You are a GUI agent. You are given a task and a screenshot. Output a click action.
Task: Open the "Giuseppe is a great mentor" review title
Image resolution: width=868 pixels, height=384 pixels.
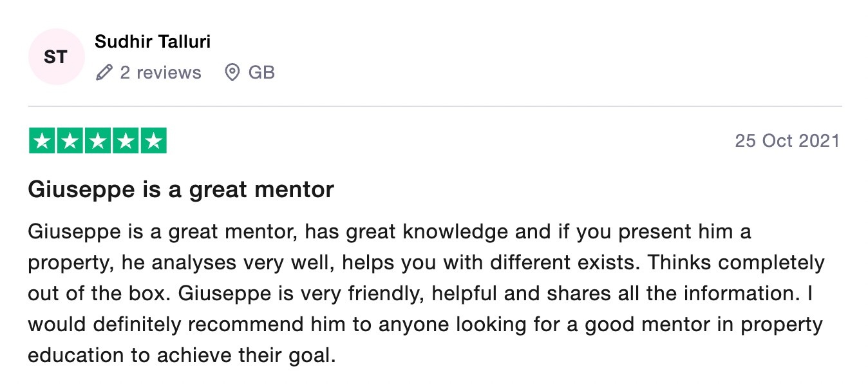tap(181, 190)
